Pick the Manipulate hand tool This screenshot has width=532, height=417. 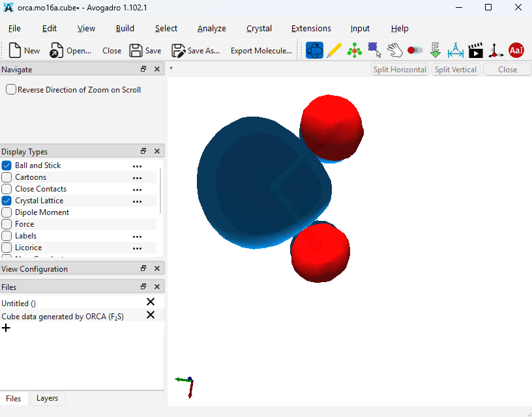[x=394, y=50]
